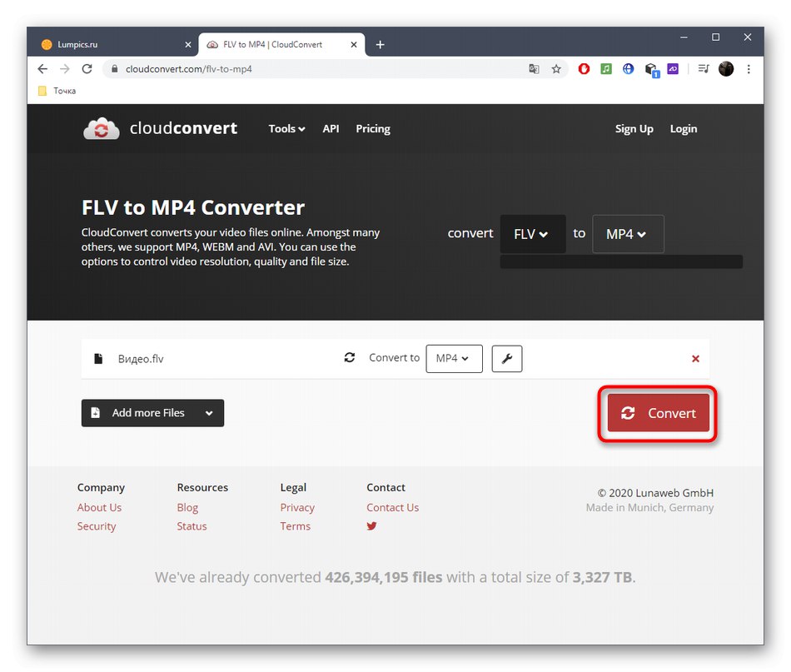Open the Точка bookmarks folder
This screenshot has height=672, width=791.
click(x=57, y=91)
